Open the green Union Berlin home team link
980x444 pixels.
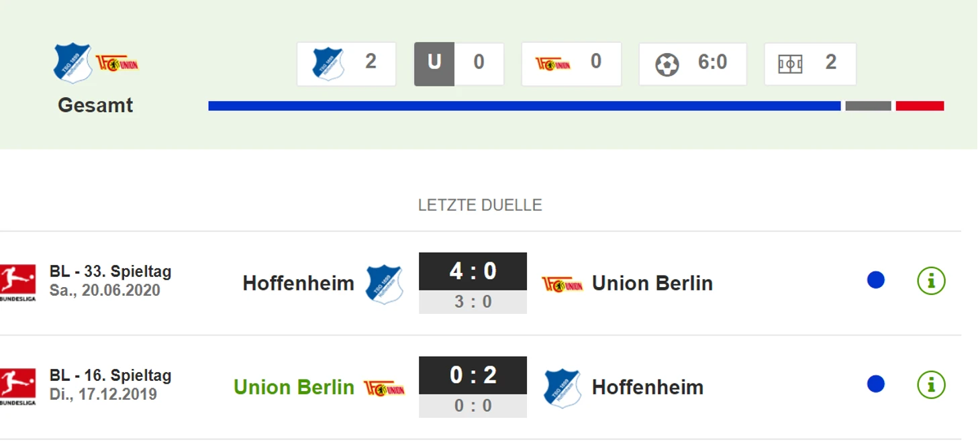(294, 387)
